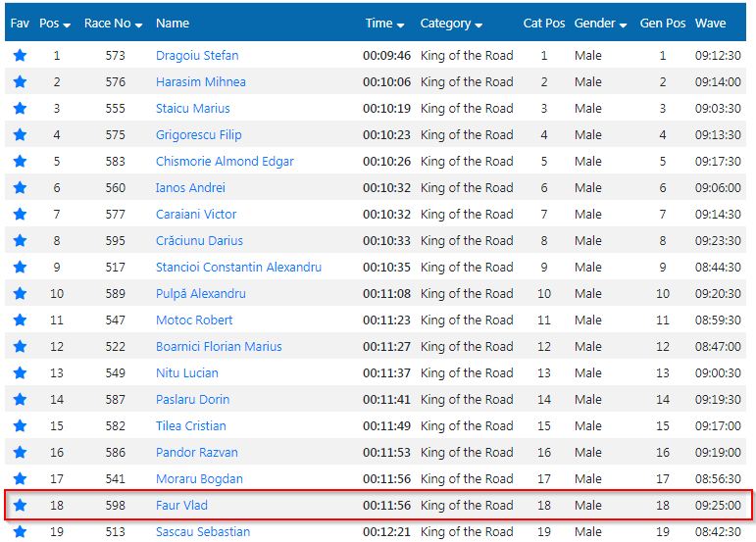
Task: Open the Category column dropdown arrow
Action: pos(479,25)
